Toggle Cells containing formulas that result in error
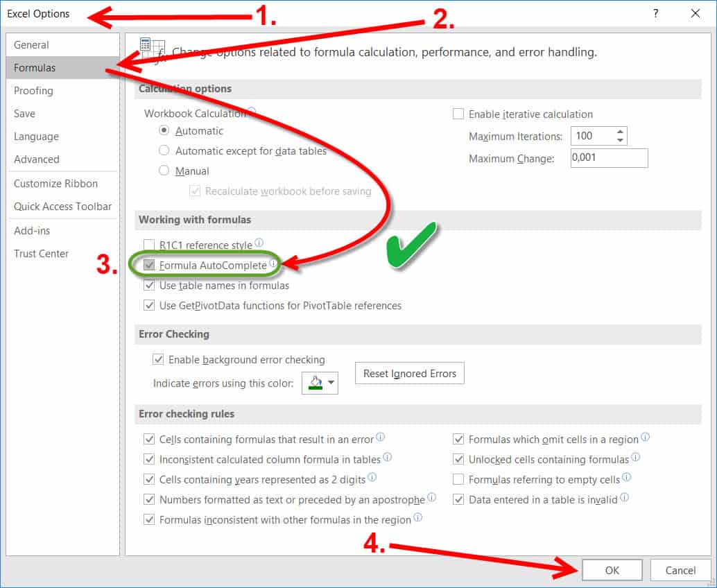The width and height of the screenshot is (717, 588). click(149, 440)
